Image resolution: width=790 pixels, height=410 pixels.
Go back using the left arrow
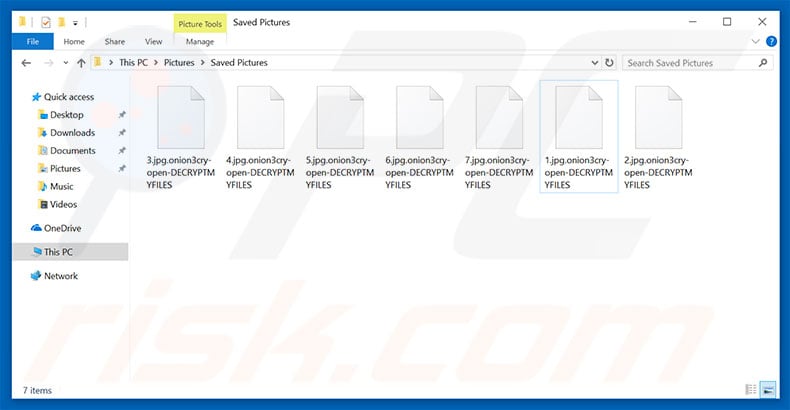click(26, 63)
